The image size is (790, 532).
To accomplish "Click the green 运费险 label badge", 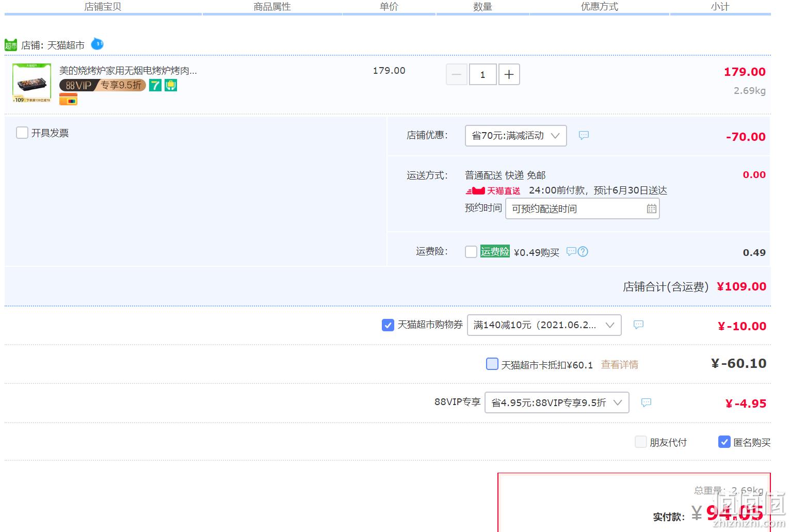I will pos(495,251).
